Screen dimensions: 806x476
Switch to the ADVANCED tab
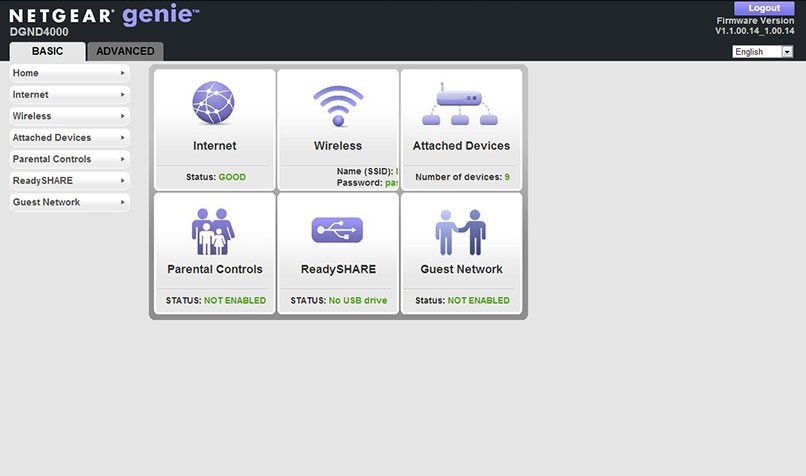(x=125, y=51)
